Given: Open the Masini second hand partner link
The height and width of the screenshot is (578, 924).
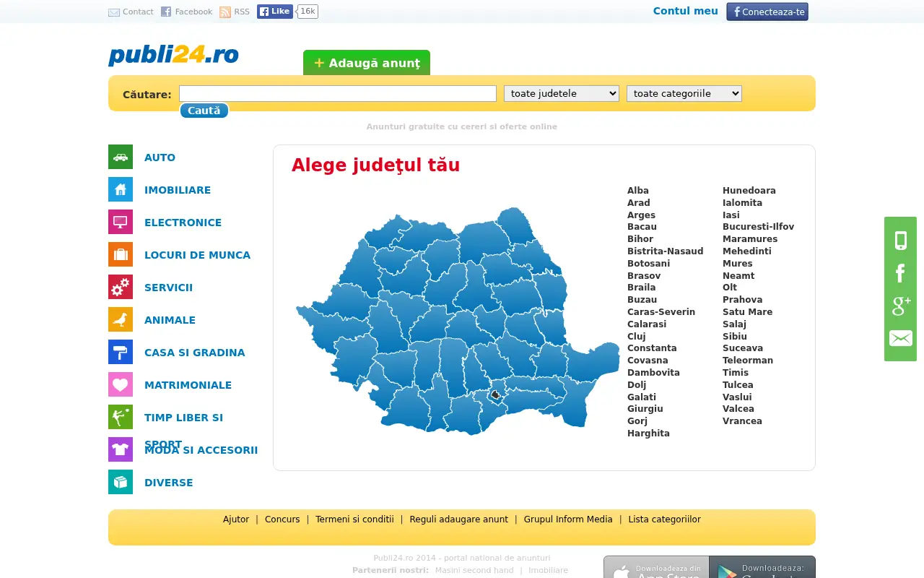Looking at the screenshot, I should coord(474,570).
